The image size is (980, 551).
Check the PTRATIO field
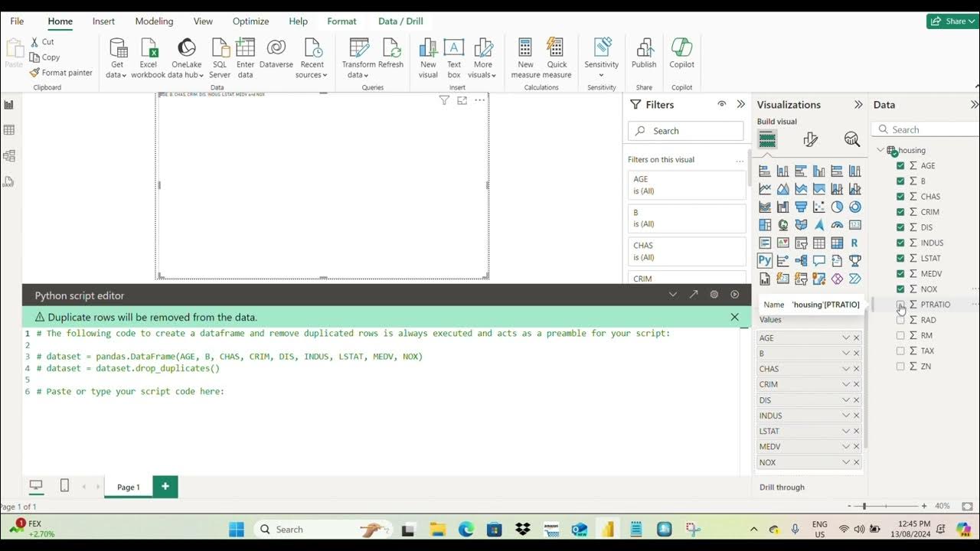coord(900,305)
